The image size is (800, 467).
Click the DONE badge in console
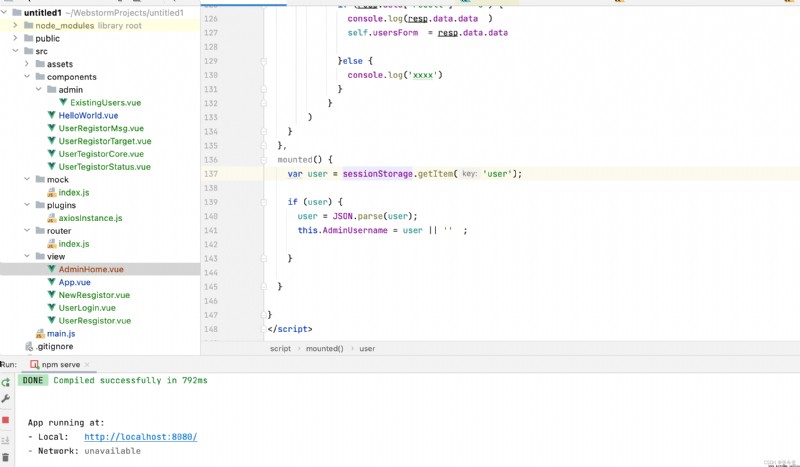point(33,380)
